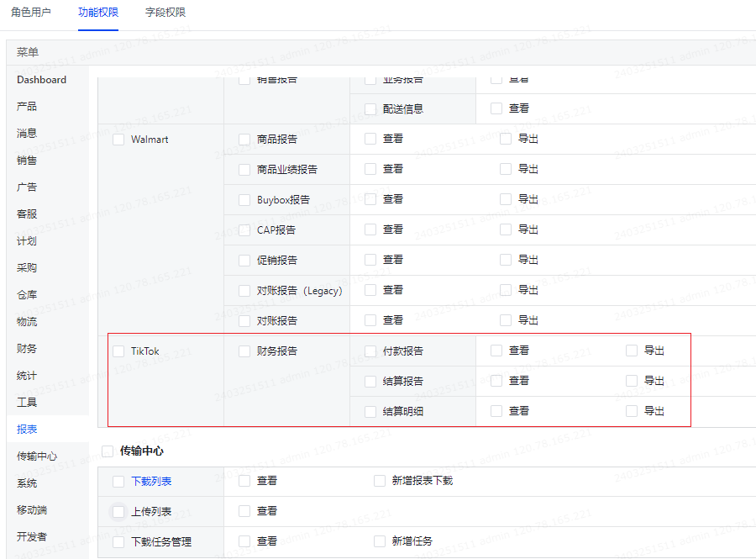This screenshot has height=559, width=756.
Task: Enable 导出 for 结算报告
Action: 632,381
